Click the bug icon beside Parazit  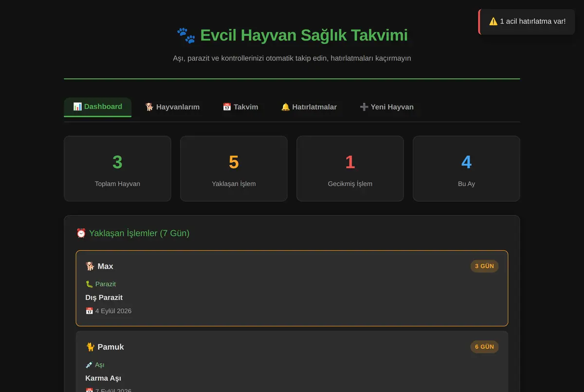[89, 284]
